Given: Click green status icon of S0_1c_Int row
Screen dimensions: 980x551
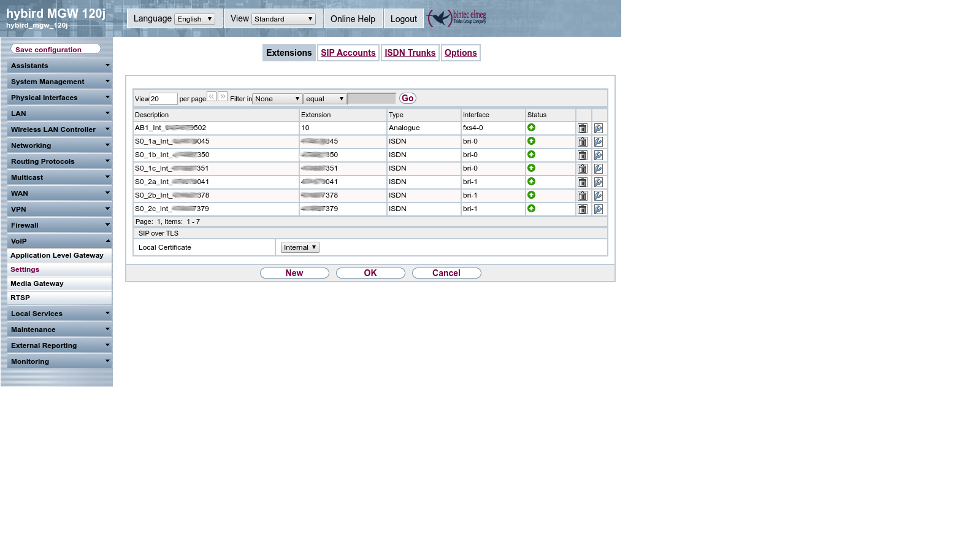Looking at the screenshot, I should [532, 168].
